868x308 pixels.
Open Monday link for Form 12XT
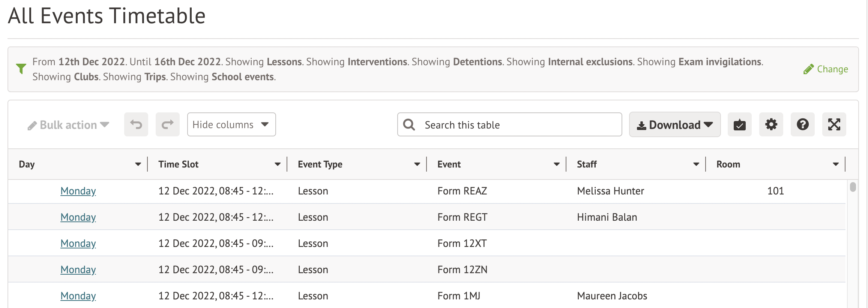click(x=78, y=244)
